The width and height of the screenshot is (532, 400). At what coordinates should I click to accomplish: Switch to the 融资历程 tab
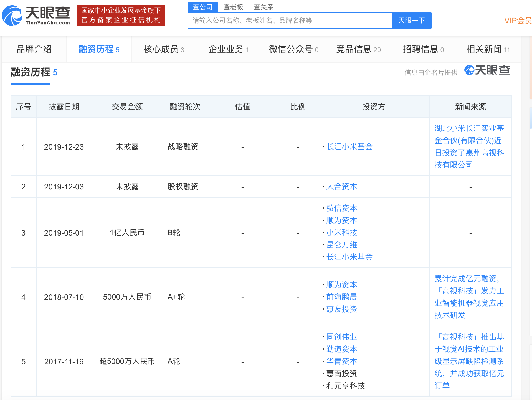pyautogui.click(x=99, y=49)
